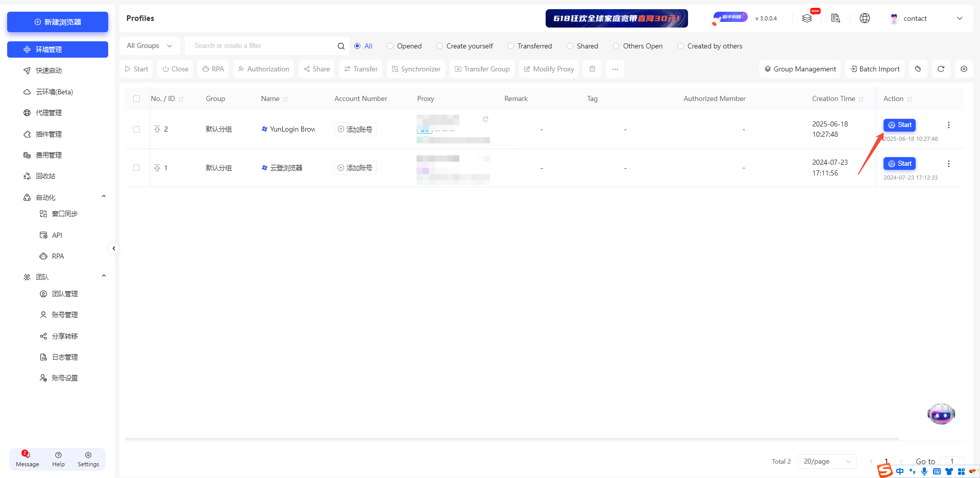Start the 云登浏览器 profile
This screenshot has width=980, height=478.
899,164
